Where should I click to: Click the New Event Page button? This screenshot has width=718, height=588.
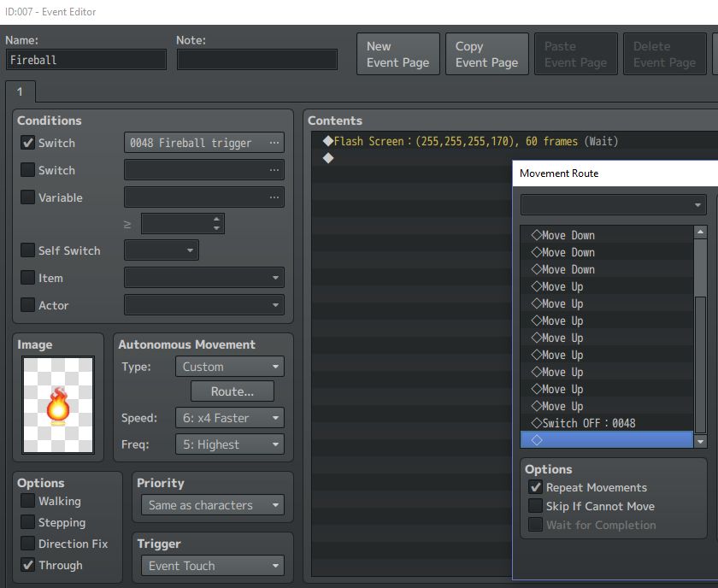398,54
